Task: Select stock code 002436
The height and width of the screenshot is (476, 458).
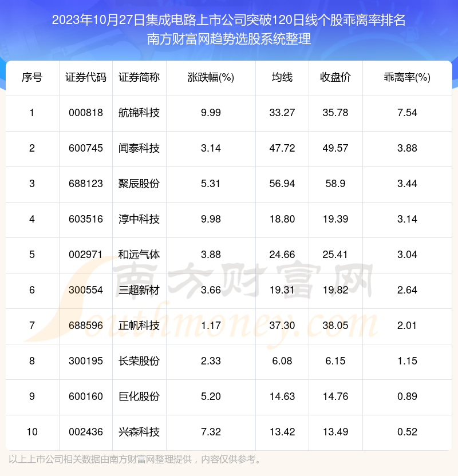Action: (86, 432)
